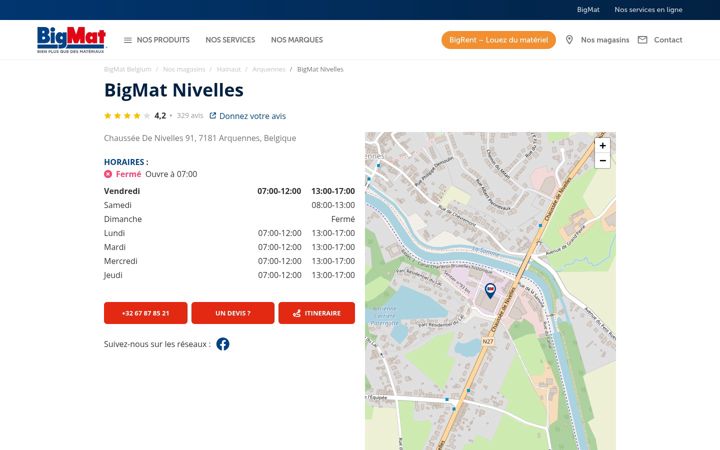Image resolution: width=720 pixels, height=450 pixels.
Task: Click the UN DEVIS ? button
Action: tap(233, 313)
